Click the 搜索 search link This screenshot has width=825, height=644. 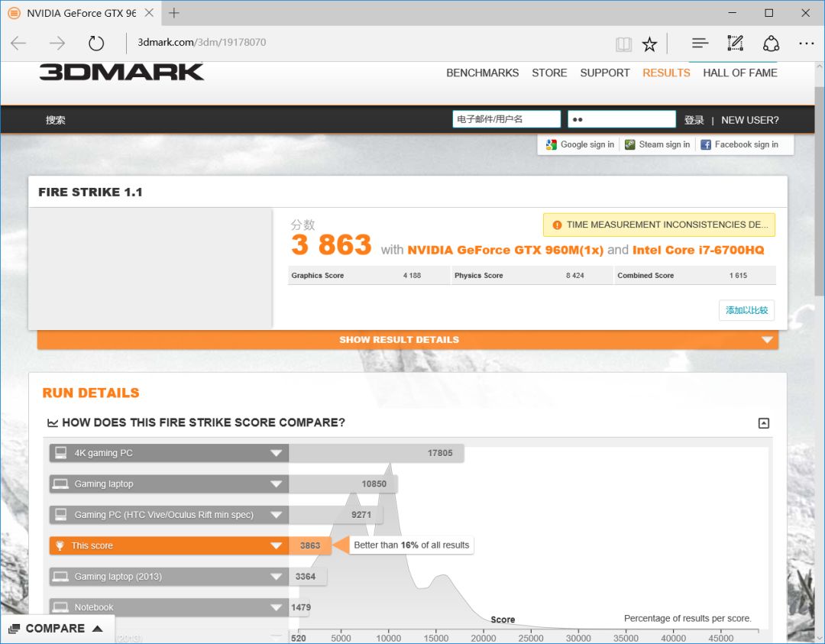55,120
